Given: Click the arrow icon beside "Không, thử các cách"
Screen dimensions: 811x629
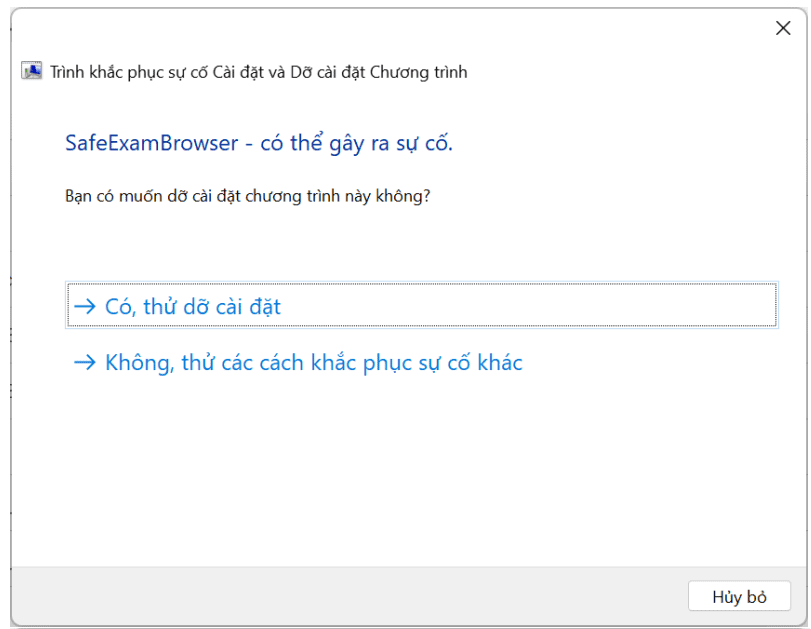Looking at the screenshot, I should (x=85, y=362).
